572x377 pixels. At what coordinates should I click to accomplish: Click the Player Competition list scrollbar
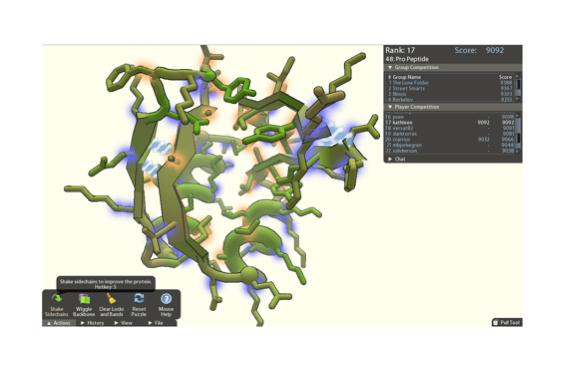click(x=517, y=133)
